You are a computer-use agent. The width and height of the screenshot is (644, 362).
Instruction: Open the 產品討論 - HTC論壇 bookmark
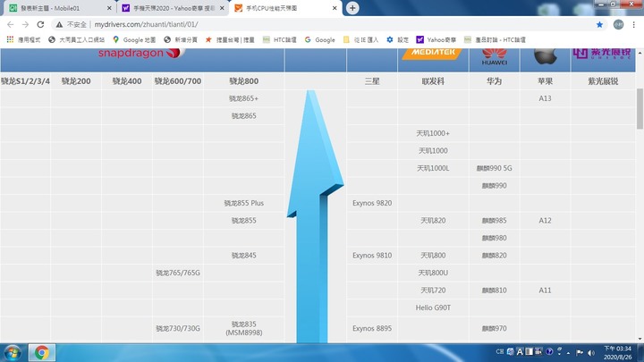(x=495, y=40)
